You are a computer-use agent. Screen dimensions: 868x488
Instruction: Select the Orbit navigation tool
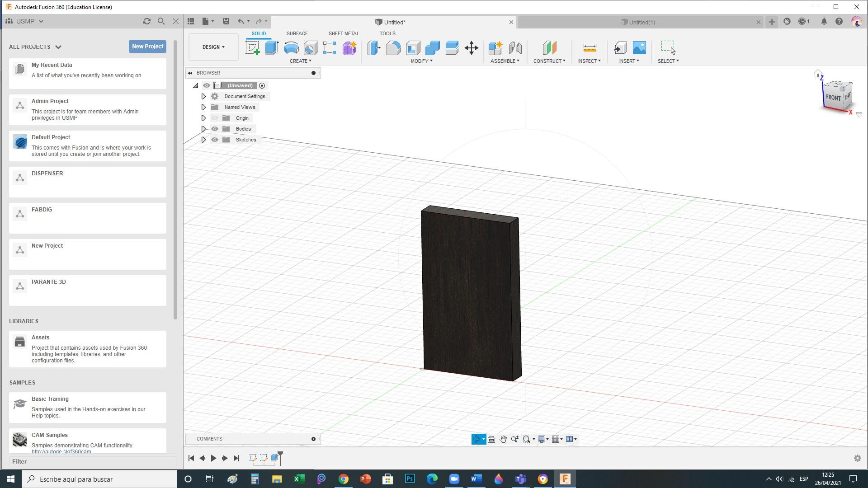click(x=476, y=439)
